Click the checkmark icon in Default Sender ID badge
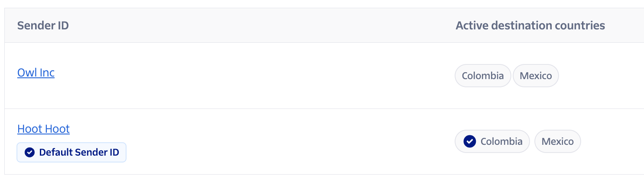Viewport: 644px width, 185px height. [29, 152]
